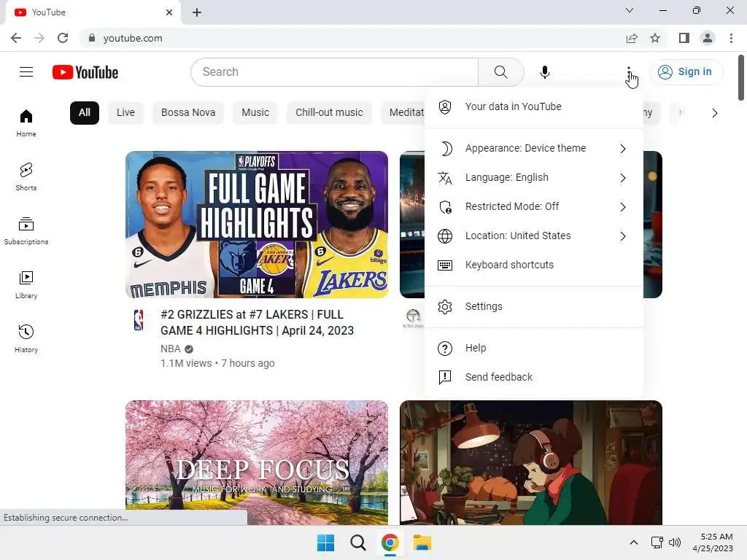Image resolution: width=747 pixels, height=560 pixels.
Task: Open the Windows Start menu
Action: click(326, 542)
